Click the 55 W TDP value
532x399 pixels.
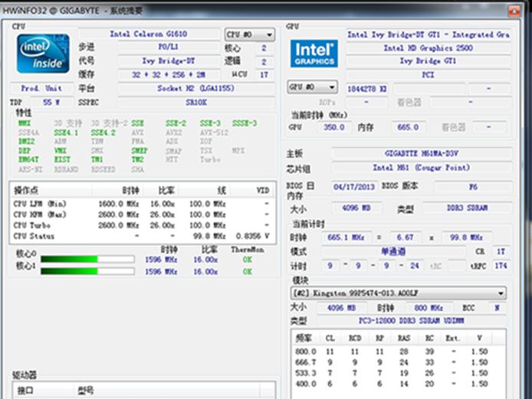tap(51, 103)
